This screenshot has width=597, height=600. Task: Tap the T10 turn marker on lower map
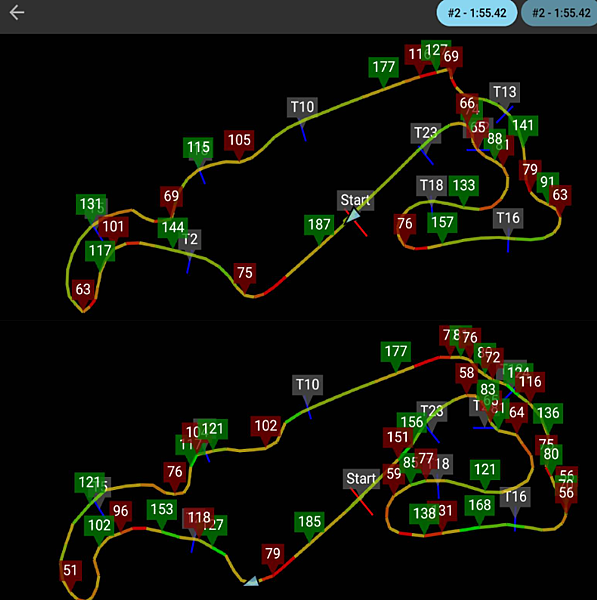308,385
